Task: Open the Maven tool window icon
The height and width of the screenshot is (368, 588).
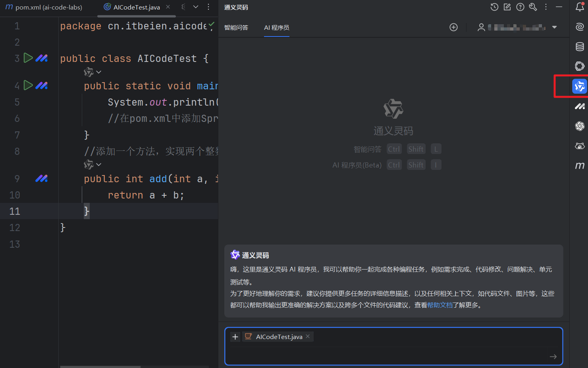Action: 580,166
